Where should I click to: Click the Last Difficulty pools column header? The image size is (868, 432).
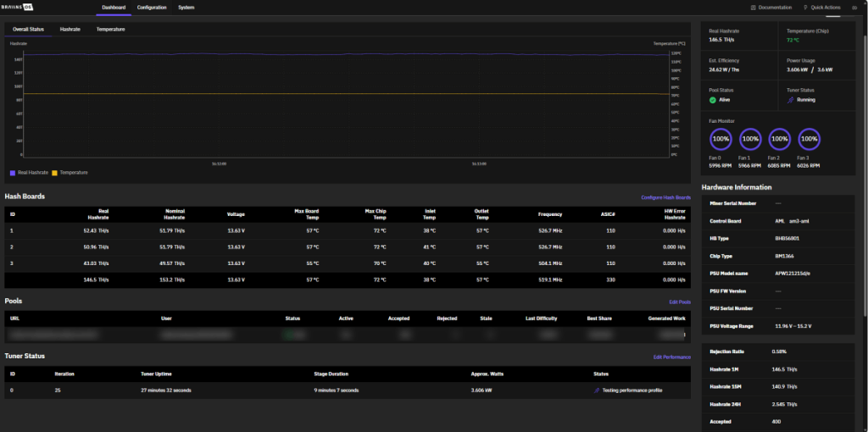542,318
